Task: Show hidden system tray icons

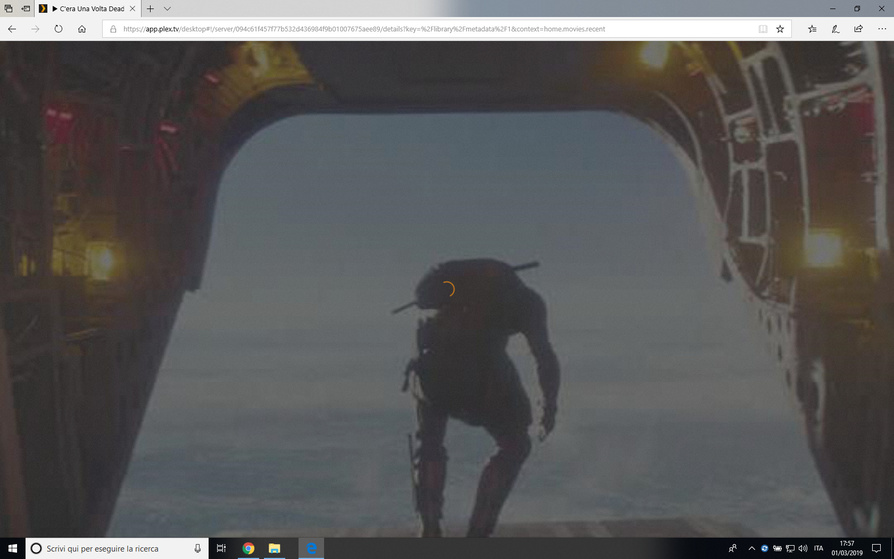Action: tap(751, 548)
